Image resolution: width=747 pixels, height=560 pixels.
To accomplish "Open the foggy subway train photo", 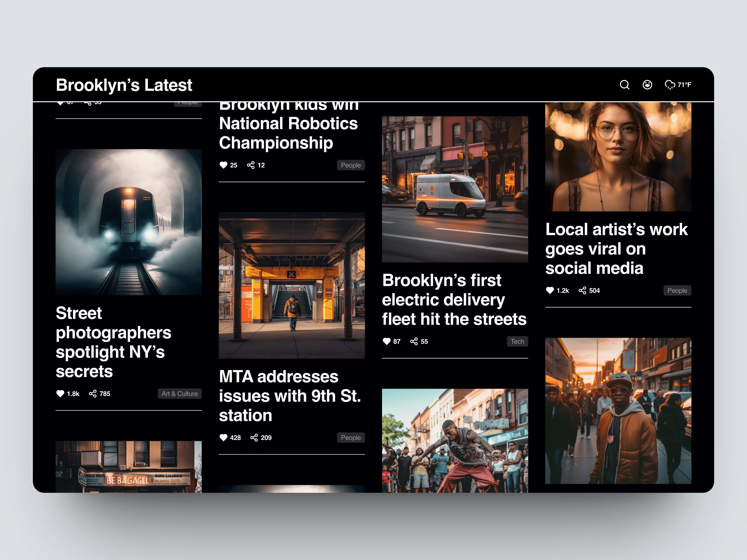I will coord(129,222).
